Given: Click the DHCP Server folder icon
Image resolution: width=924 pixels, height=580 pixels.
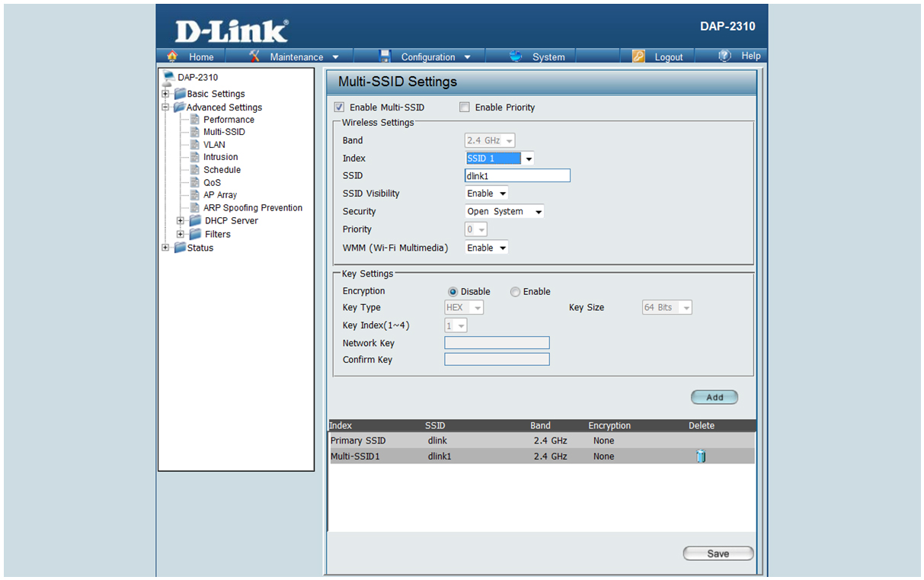Looking at the screenshot, I should click(196, 221).
